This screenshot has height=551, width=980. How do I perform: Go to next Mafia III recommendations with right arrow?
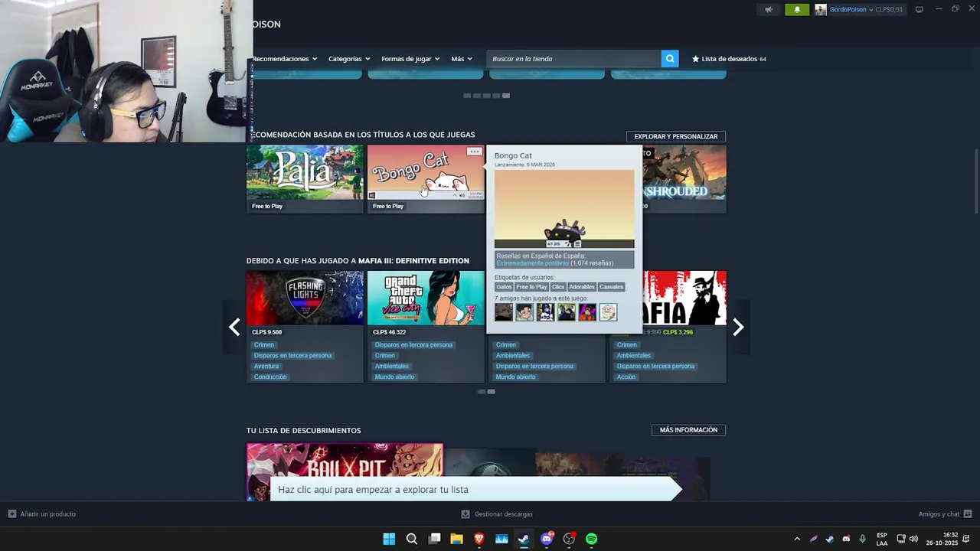[x=738, y=327]
